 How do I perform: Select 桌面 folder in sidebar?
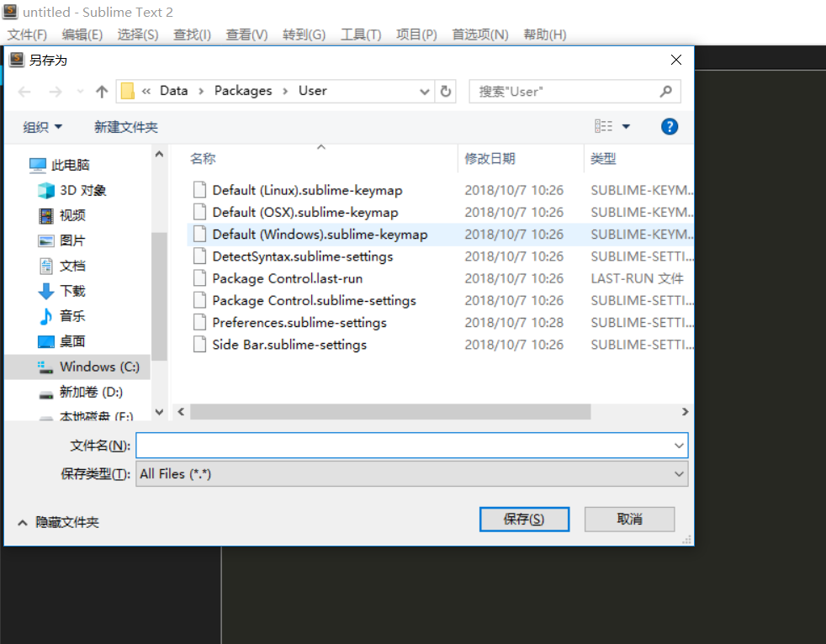[72, 341]
